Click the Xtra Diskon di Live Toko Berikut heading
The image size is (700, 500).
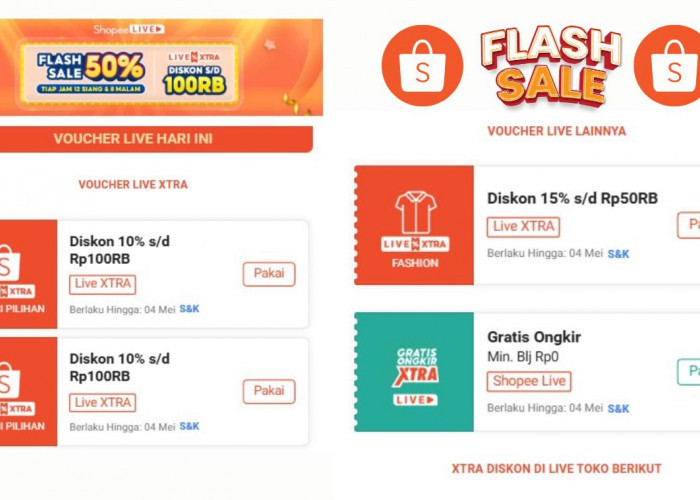pos(556,468)
